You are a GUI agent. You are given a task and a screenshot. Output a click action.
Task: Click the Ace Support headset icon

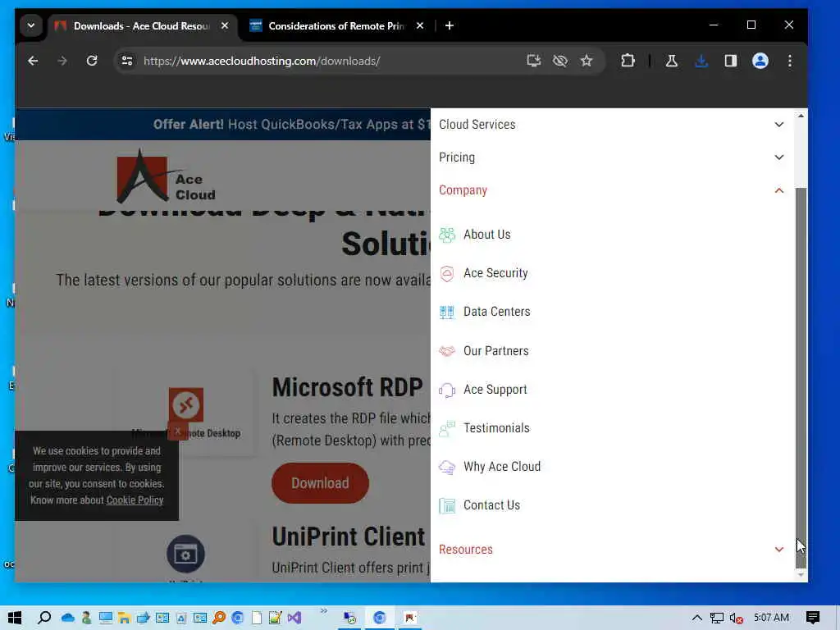447,390
